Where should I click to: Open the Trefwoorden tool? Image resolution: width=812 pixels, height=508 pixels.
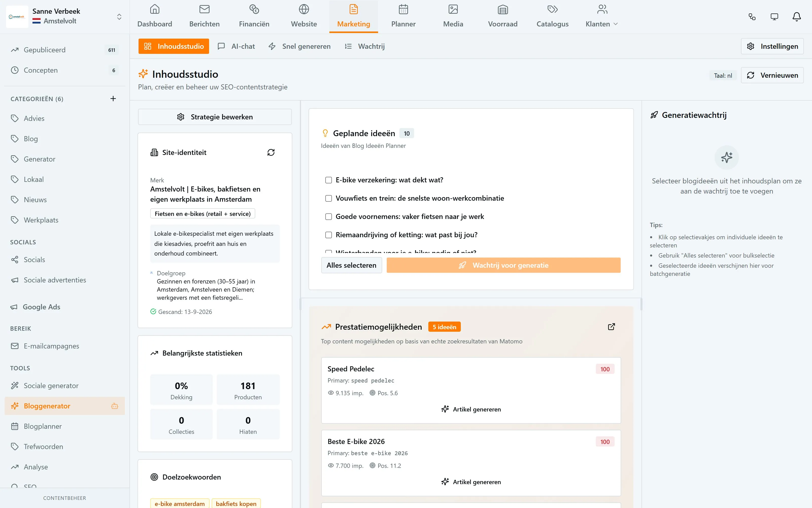coord(64,447)
